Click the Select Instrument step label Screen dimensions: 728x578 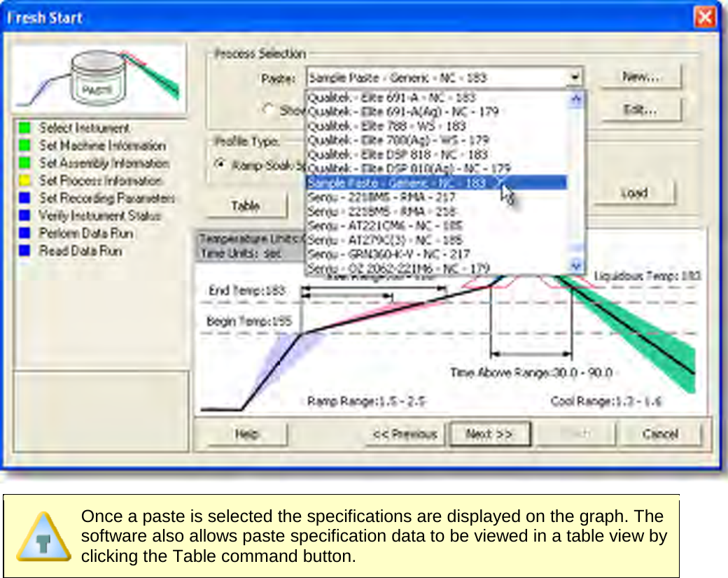point(84,127)
